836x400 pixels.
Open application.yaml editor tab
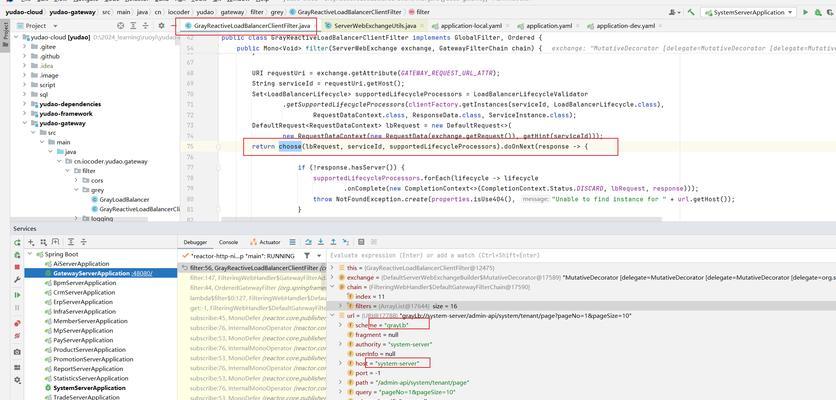(x=548, y=26)
